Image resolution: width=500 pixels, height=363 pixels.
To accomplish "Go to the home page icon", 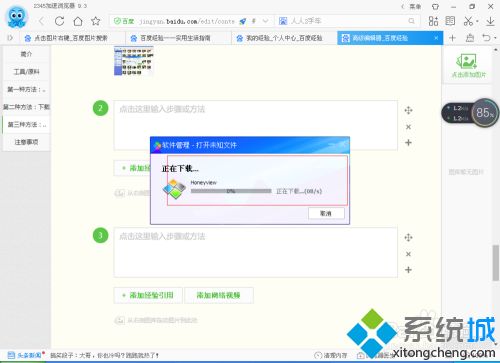I will 78,21.
